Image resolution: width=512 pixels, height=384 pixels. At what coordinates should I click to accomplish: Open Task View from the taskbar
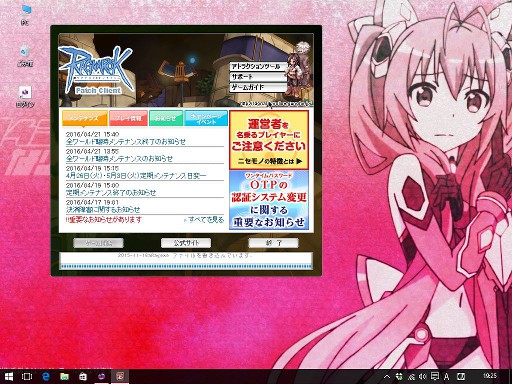click(x=27, y=377)
